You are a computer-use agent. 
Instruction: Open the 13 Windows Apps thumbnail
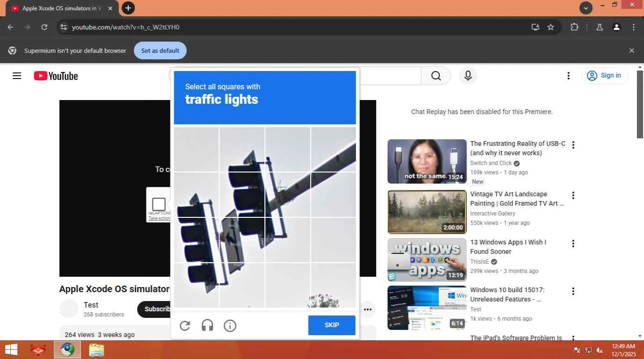tap(427, 260)
